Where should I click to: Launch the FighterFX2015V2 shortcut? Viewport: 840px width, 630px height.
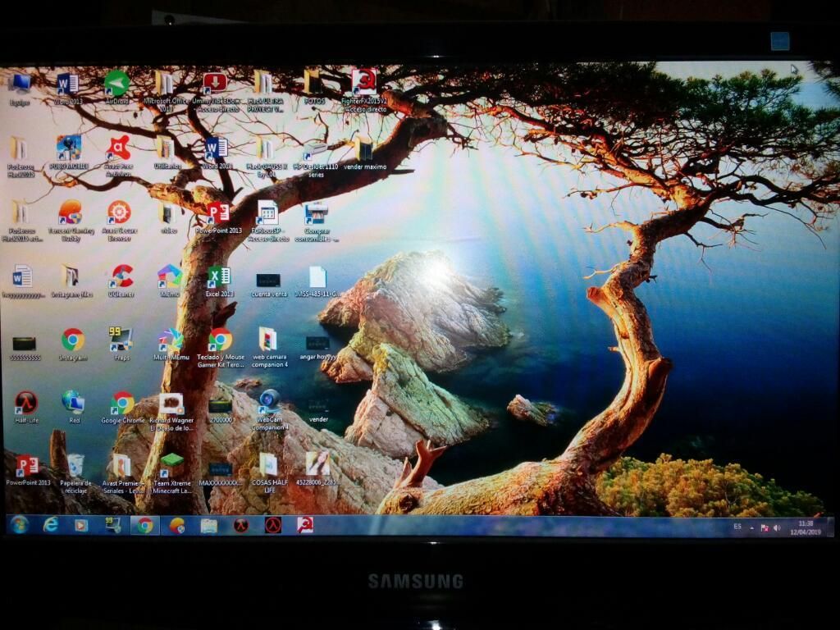[363, 89]
